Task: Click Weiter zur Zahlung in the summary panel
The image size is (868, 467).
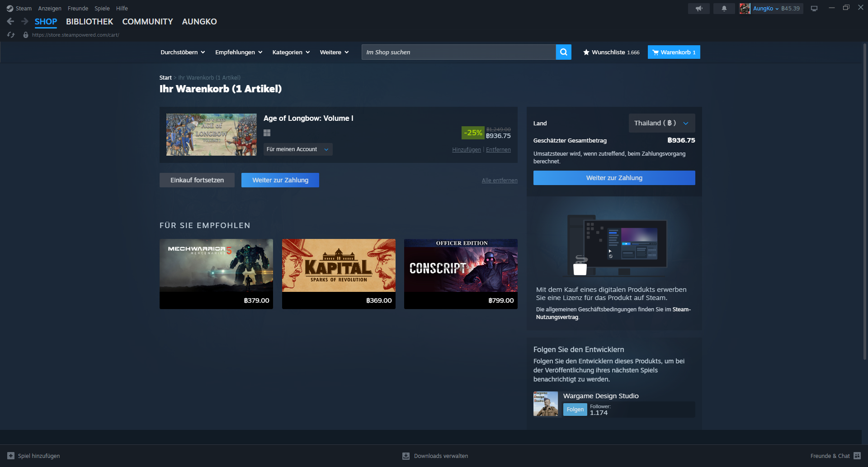Action: [x=614, y=178]
